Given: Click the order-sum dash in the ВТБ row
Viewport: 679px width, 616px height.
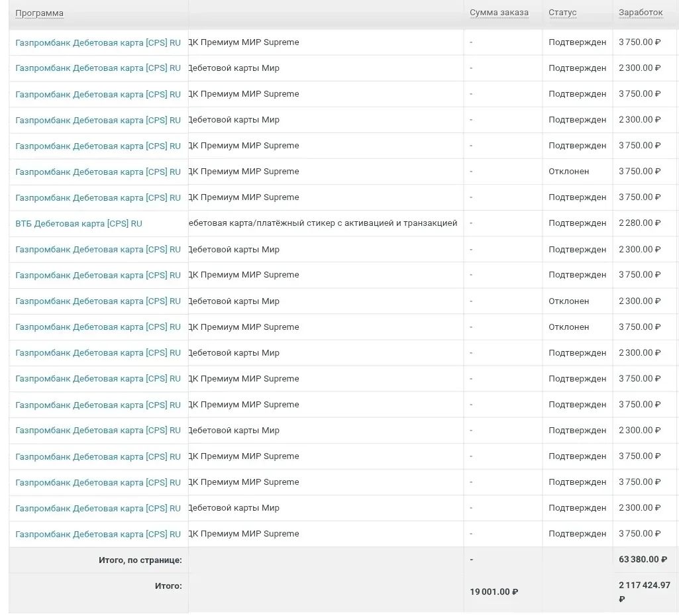Looking at the screenshot, I should click(471, 223).
